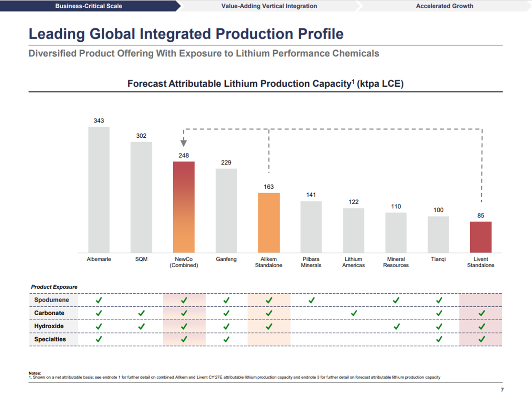
Task: Click the Spodumene row label
Action: click(x=52, y=300)
